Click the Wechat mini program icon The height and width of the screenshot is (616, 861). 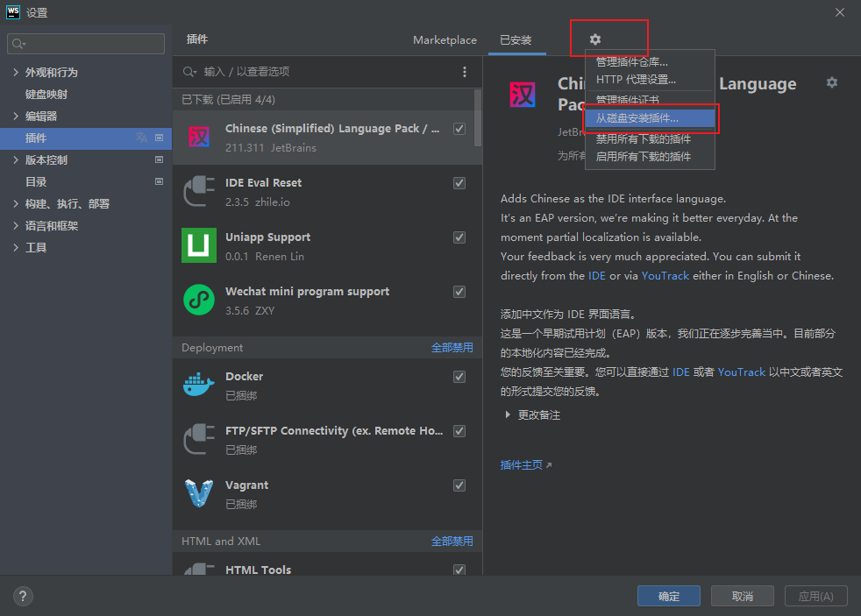pos(199,300)
